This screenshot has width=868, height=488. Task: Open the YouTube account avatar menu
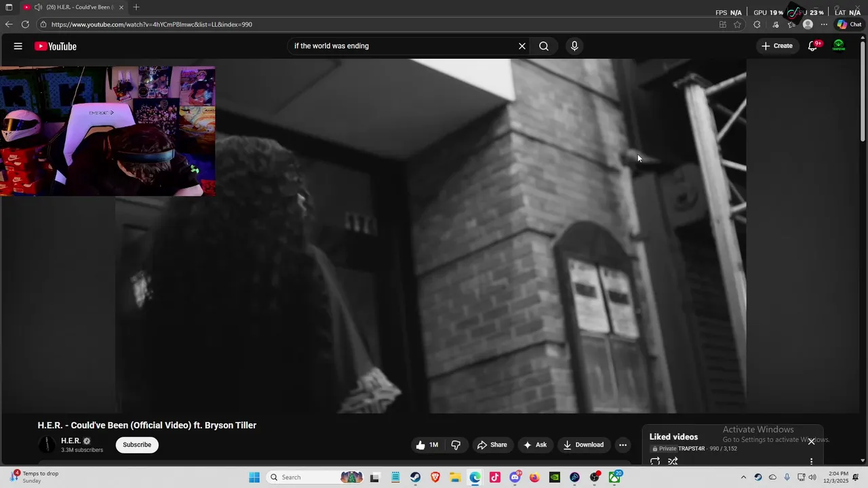pos(839,46)
